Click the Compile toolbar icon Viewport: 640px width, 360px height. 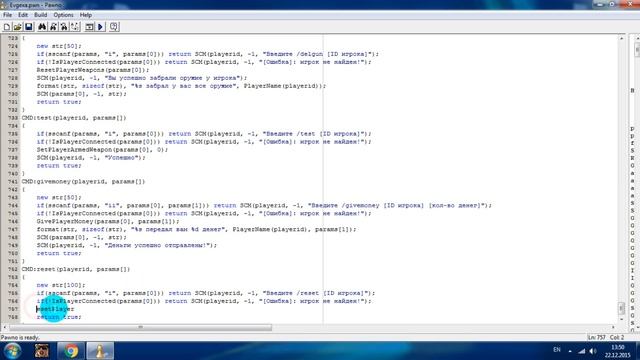tap(89, 27)
